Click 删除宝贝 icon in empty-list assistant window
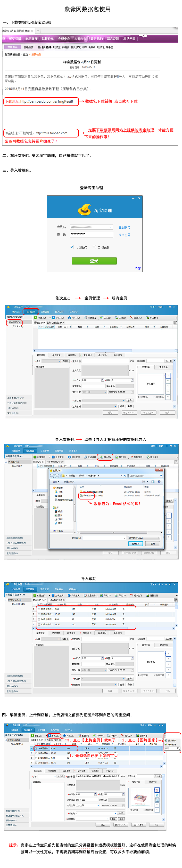Viewport: 182px width, 868px height. pos(132,318)
